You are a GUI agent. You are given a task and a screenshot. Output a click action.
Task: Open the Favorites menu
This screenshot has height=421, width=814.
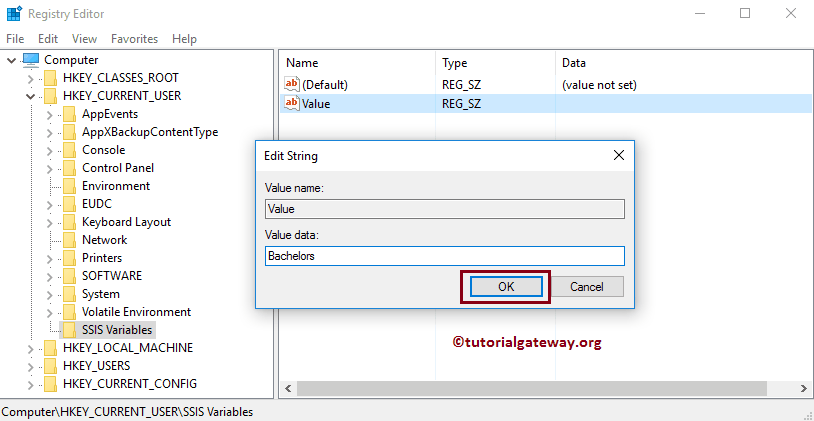point(134,39)
